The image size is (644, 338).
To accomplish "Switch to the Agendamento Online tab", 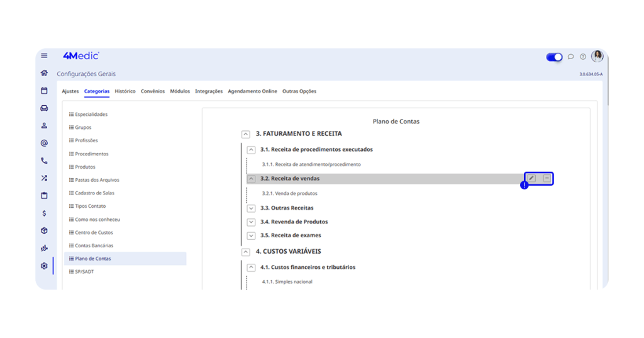I will point(252,91).
